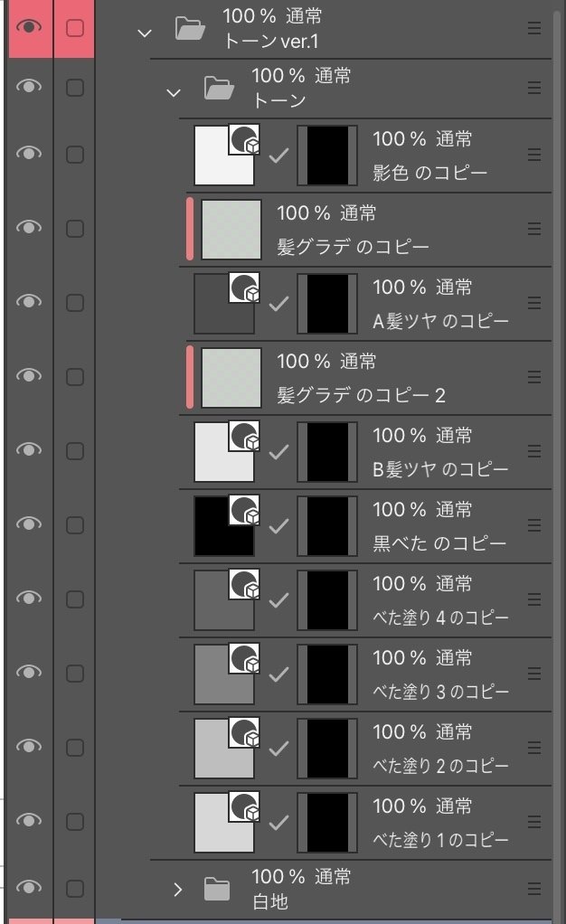Viewport: 566px width, 924px height.
Task: Hide the 髪グラデ のコピー 2 layer
Action: pos(28,376)
